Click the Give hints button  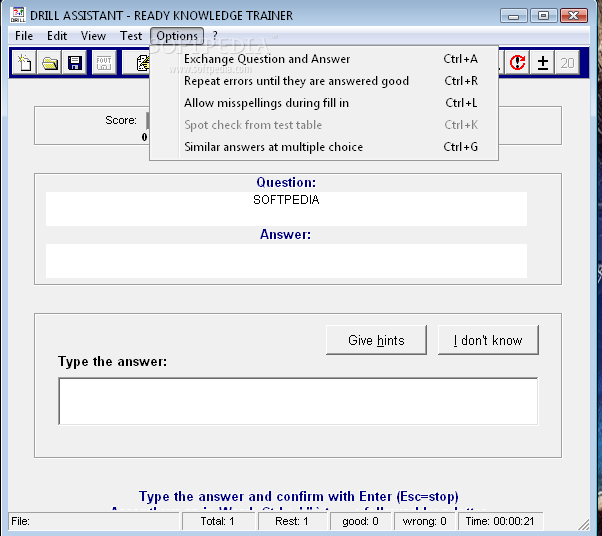coord(376,340)
